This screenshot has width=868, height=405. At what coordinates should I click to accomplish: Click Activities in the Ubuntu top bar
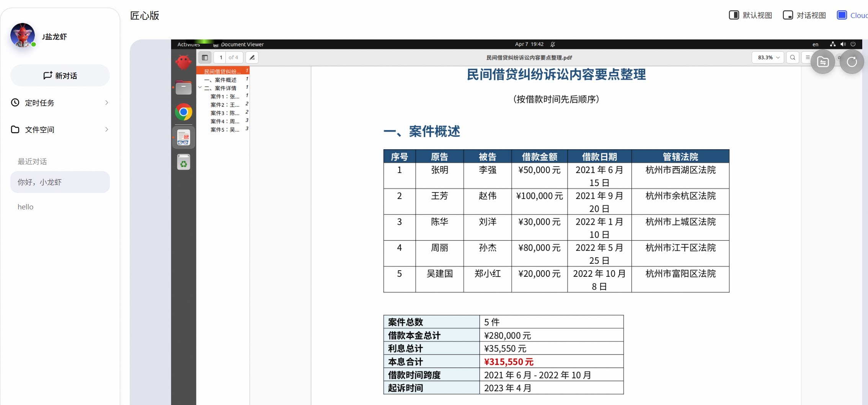click(x=188, y=44)
